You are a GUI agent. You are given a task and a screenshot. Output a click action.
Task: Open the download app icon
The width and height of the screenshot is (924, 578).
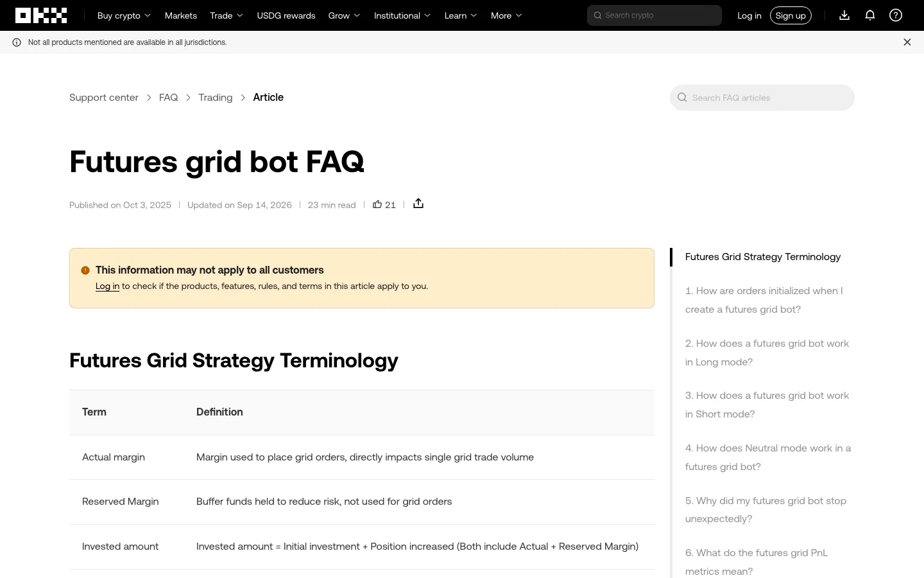tap(844, 15)
